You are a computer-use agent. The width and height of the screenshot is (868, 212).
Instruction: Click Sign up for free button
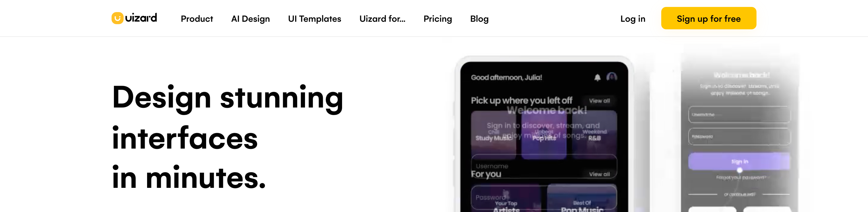(708, 18)
